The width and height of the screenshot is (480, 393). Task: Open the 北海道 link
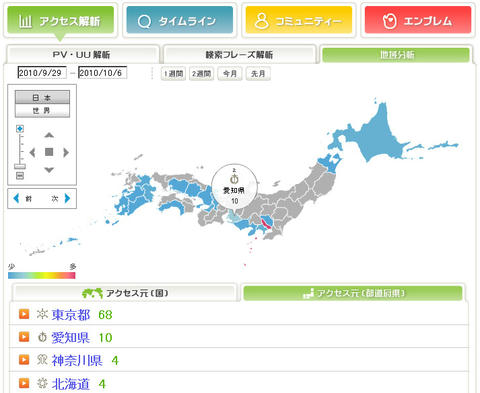[71, 384]
